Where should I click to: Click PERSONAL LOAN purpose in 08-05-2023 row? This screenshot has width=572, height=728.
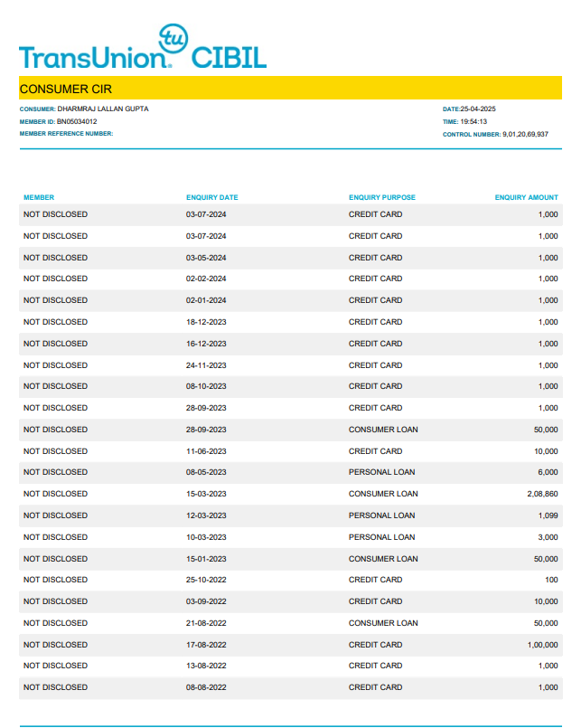tap(382, 472)
